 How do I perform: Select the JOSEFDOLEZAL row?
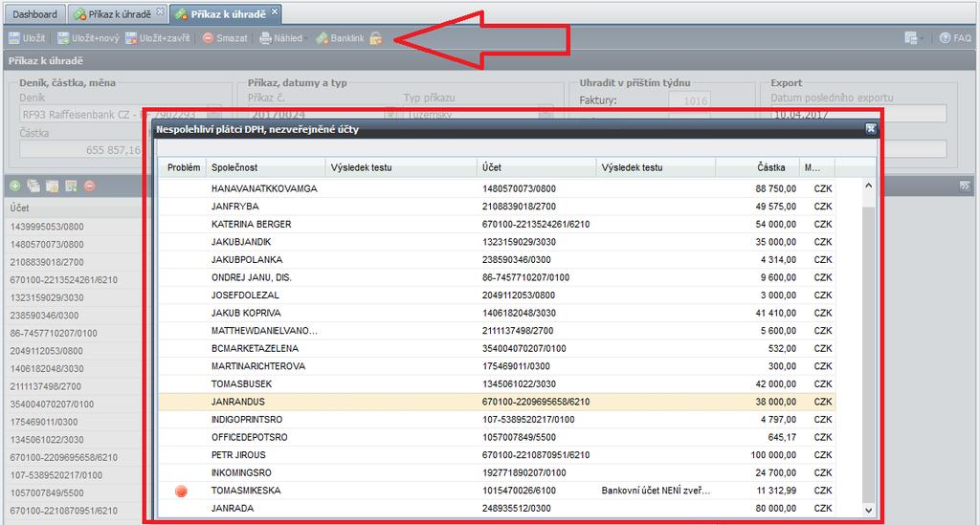[x=497, y=295]
